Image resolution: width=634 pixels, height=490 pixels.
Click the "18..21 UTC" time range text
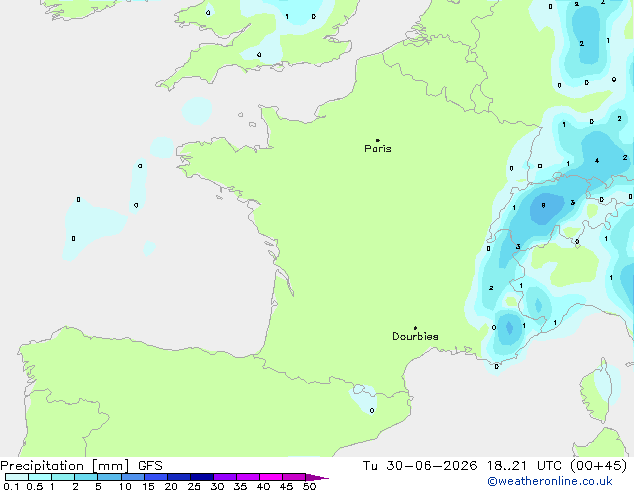(x=524, y=465)
